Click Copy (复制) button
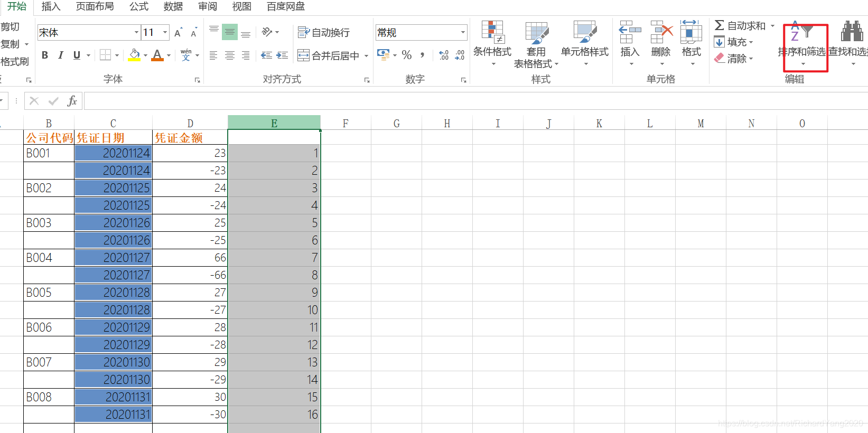The height and width of the screenshot is (433, 868). (x=11, y=44)
